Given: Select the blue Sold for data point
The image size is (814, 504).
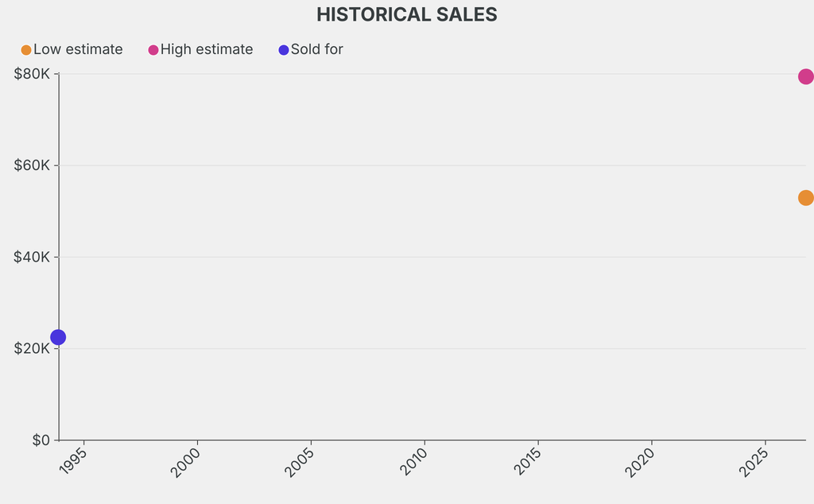Looking at the screenshot, I should pos(58,337).
